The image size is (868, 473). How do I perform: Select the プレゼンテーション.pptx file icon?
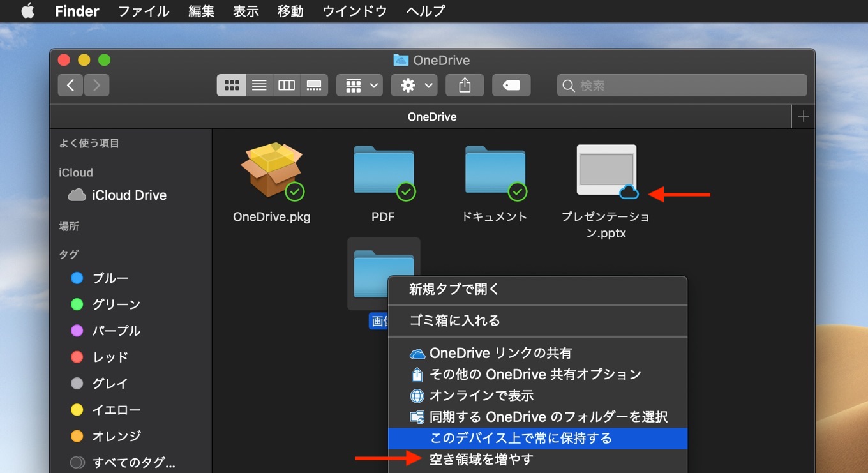606,171
